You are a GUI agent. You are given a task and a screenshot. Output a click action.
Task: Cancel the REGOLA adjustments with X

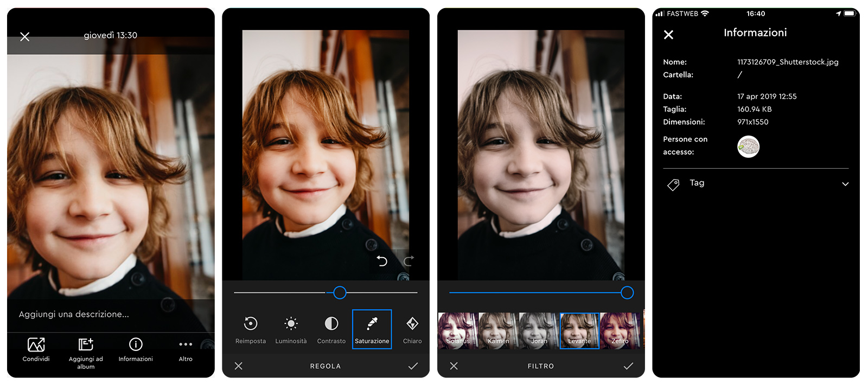(238, 366)
